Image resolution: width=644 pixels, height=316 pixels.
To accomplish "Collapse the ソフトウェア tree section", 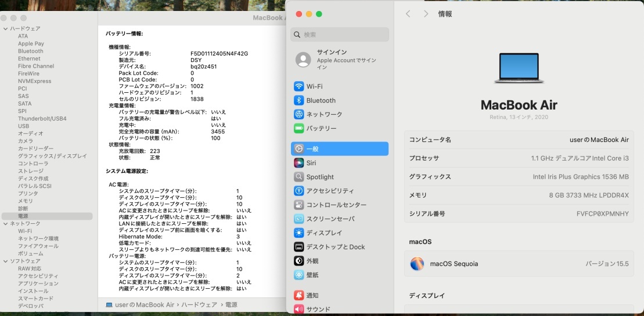I will [5, 261].
